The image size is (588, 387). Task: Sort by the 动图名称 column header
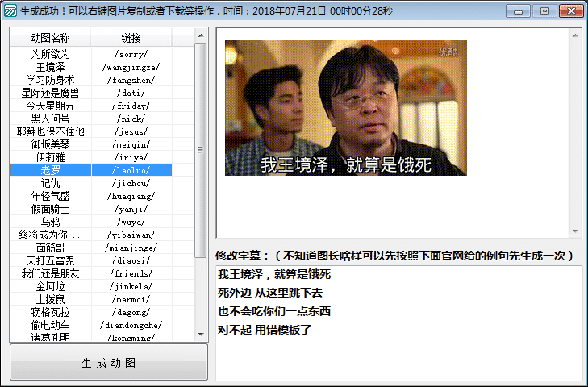(x=51, y=39)
